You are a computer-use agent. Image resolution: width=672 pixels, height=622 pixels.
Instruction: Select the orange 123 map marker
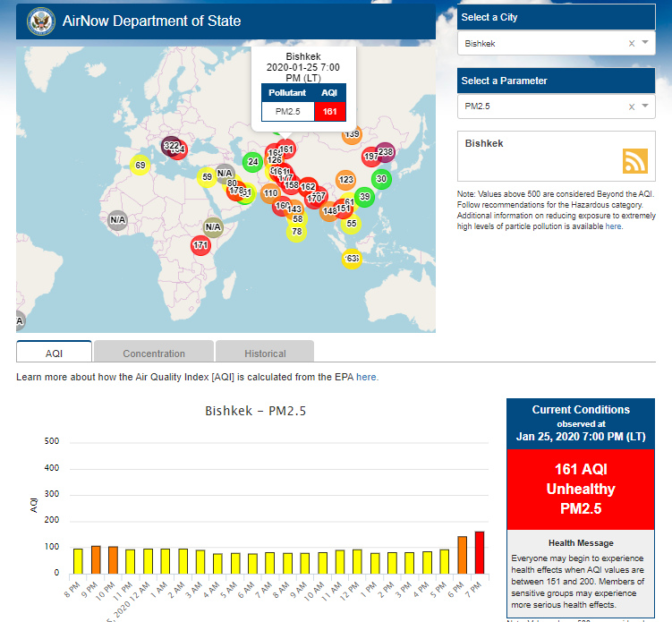point(346,180)
